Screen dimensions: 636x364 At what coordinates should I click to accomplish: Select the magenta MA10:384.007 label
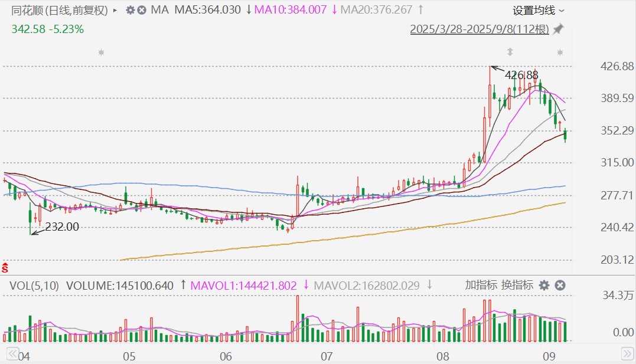coord(291,9)
